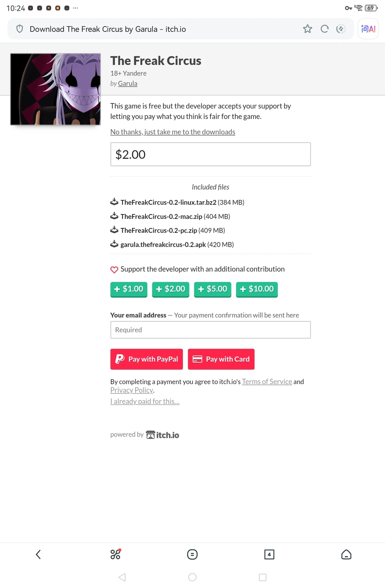Reload the page using refresh icon
This screenshot has width=385, height=588.
point(324,29)
